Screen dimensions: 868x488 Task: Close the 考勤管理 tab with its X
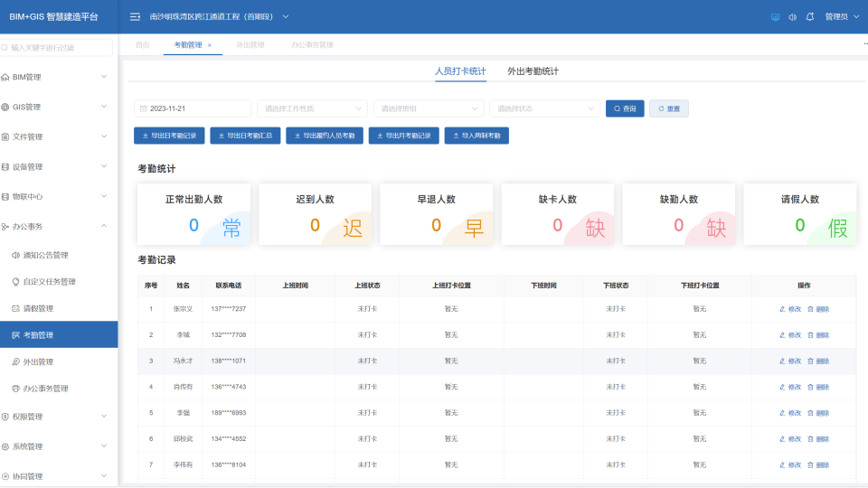[x=210, y=44]
